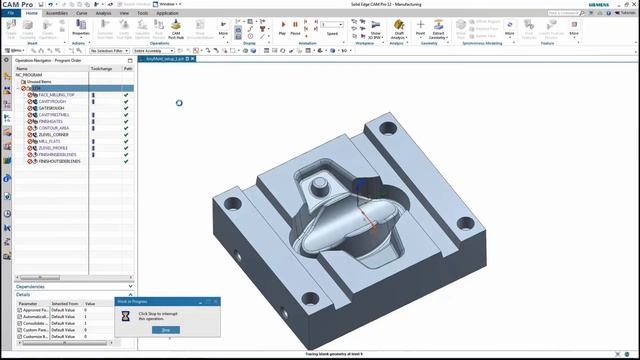The height and width of the screenshot is (360, 640).
Task: Open the CAM Post Hub tool
Action: 176,29
